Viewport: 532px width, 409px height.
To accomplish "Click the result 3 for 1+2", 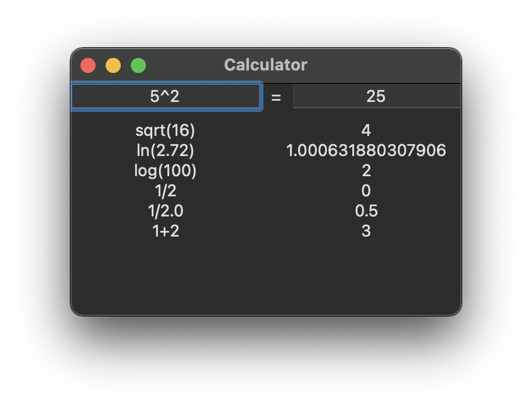I will click(x=366, y=231).
